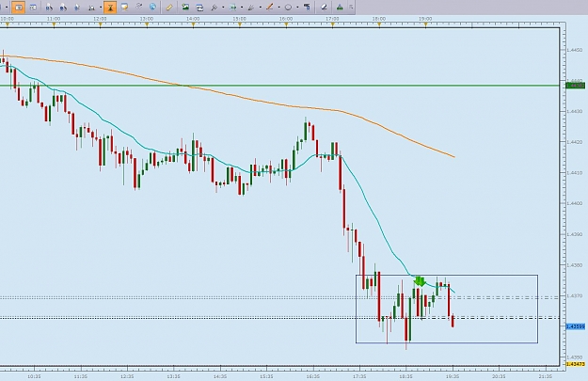Click the green grid toolbar icon
Viewport: 588px width, 381px height.
233,8
